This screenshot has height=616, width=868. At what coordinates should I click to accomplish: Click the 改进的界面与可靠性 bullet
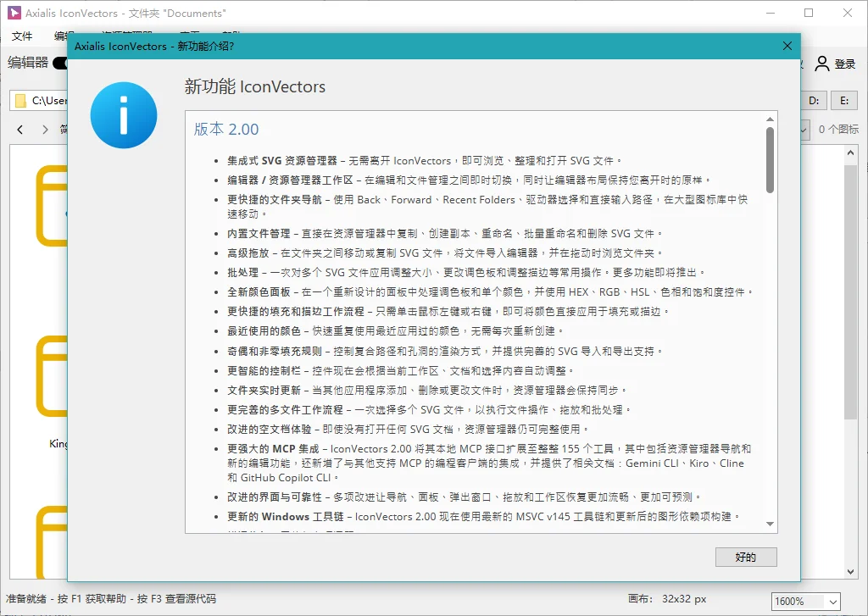click(x=465, y=497)
